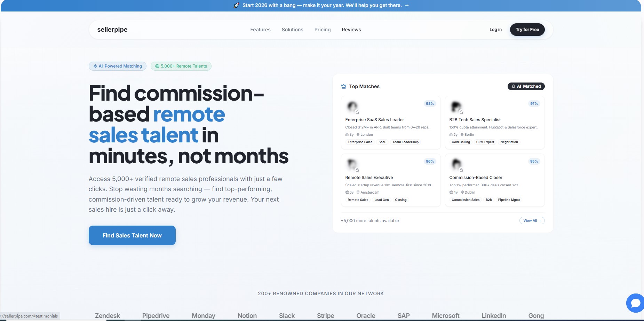Image resolution: width=644 pixels, height=321 pixels.
Task: Click Log in
Action: (496, 30)
